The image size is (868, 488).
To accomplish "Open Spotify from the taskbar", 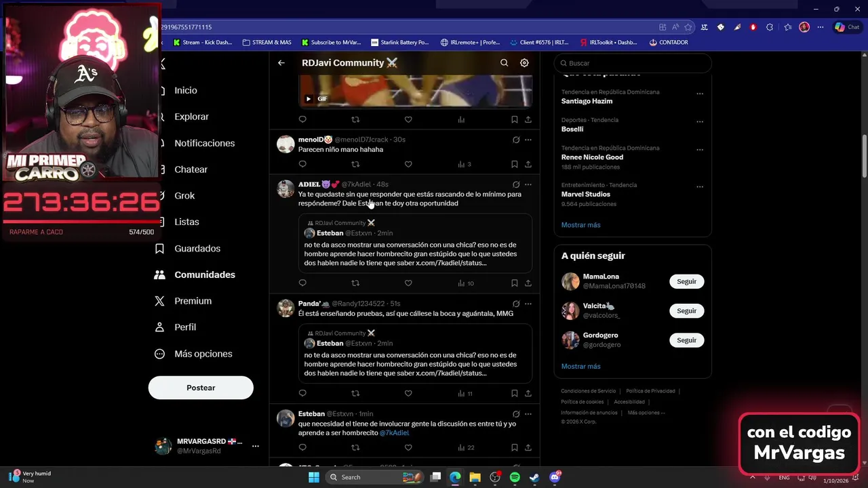I will click(x=515, y=477).
